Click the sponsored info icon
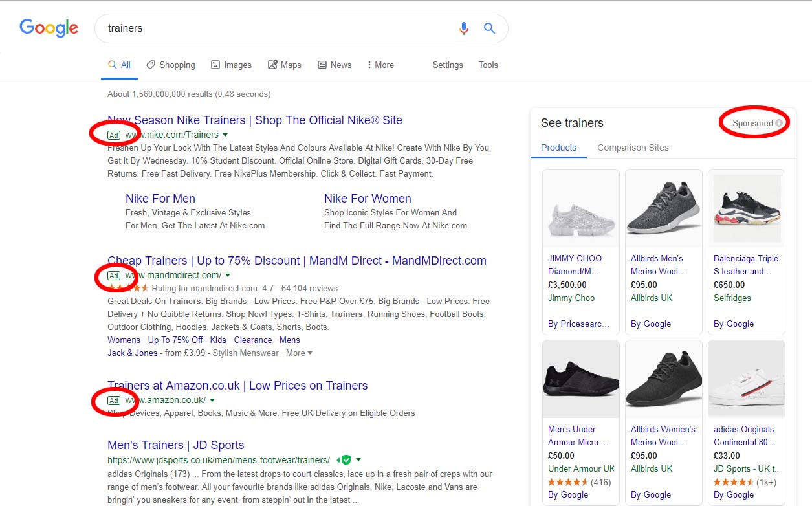This screenshot has width=812, height=506. 779,123
